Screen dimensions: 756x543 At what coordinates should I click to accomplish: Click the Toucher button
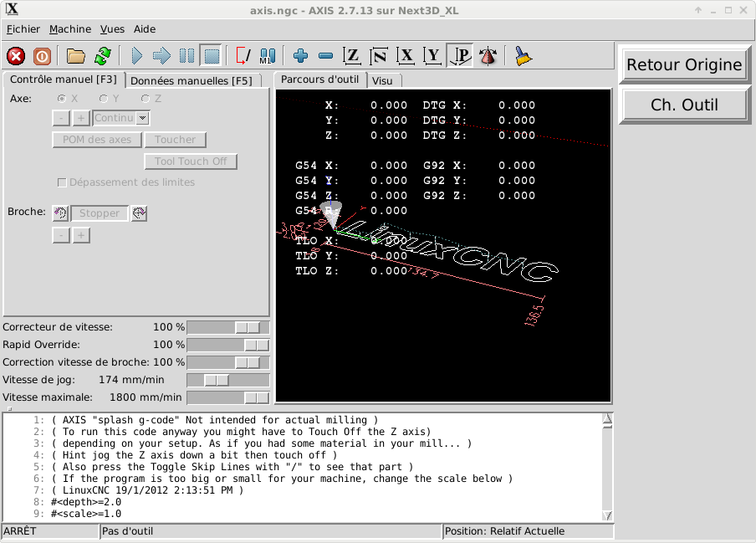[x=175, y=140]
